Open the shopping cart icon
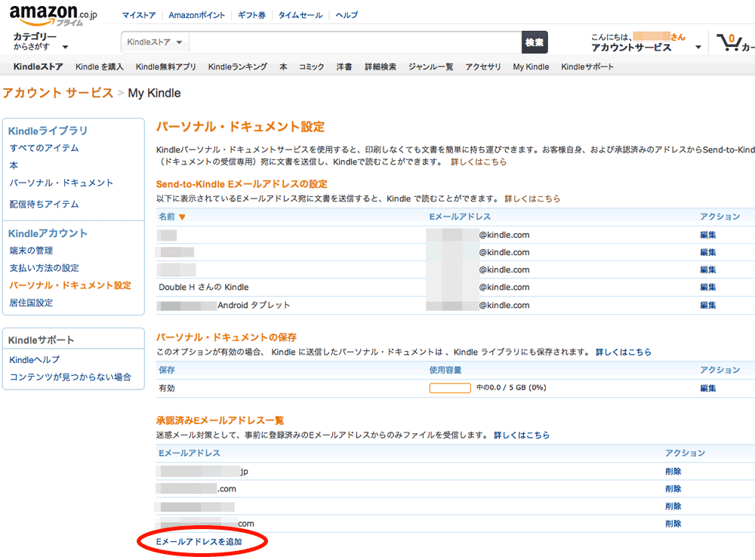This screenshot has height=560, width=755. (729, 42)
